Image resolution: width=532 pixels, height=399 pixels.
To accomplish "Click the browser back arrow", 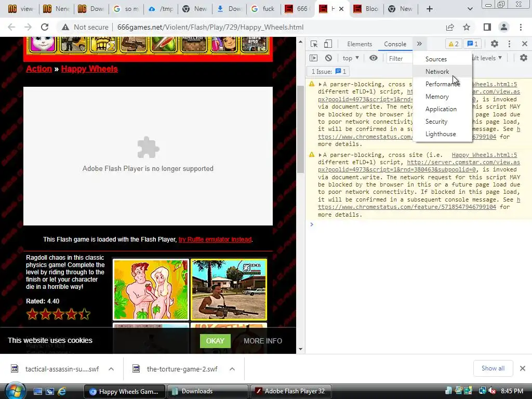I will click(x=11, y=27).
